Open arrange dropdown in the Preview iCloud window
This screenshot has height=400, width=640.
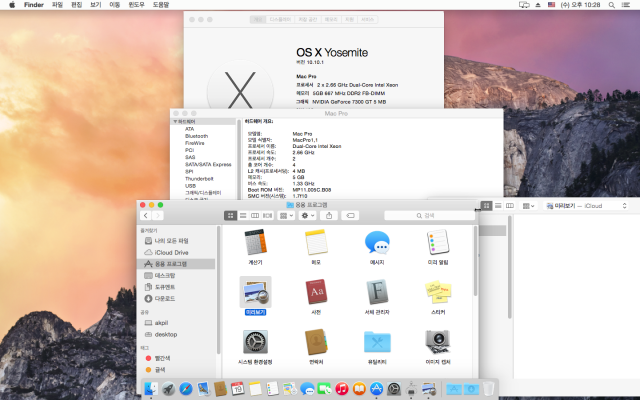[x=529, y=206]
